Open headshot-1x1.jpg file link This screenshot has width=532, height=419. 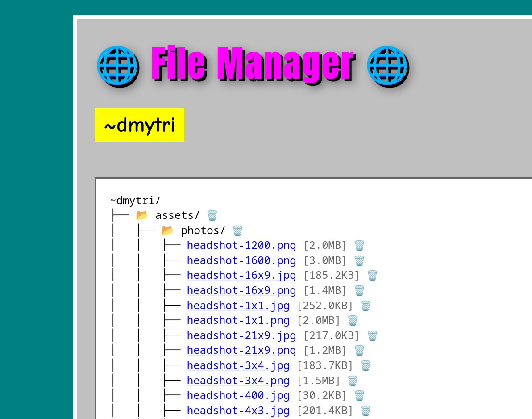[x=238, y=306]
